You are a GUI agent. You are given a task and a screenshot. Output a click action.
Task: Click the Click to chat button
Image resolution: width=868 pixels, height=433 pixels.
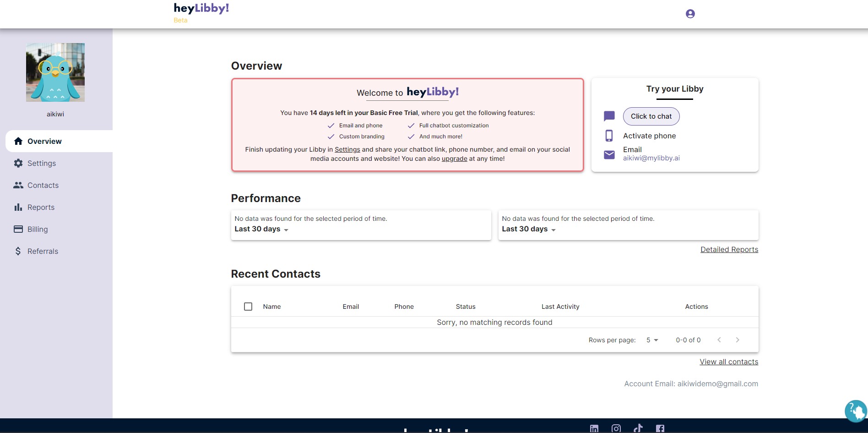pos(651,116)
